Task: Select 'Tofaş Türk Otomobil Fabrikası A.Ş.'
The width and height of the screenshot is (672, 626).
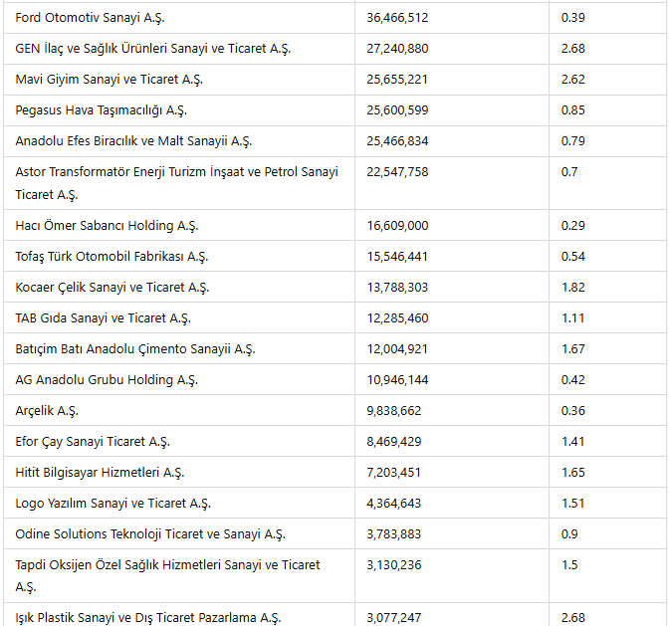Action: click(x=112, y=256)
